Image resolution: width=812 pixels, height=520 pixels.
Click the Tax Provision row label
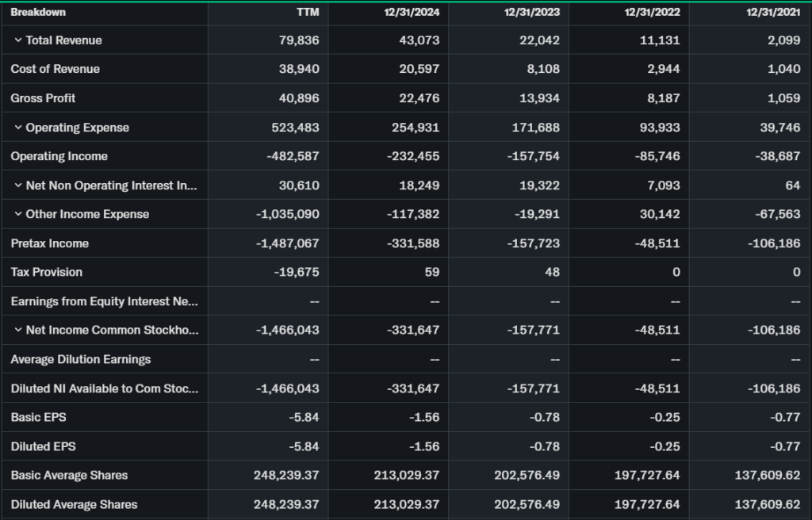[47, 272]
